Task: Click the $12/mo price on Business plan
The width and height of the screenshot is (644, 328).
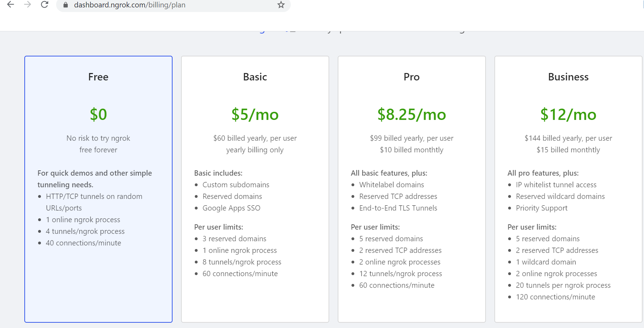Action: (x=568, y=114)
